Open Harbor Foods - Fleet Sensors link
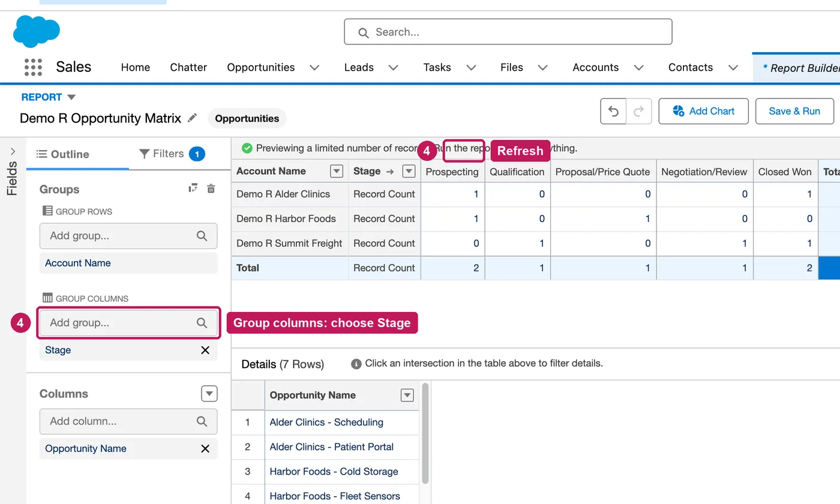The height and width of the screenshot is (504, 840). click(x=335, y=496)
